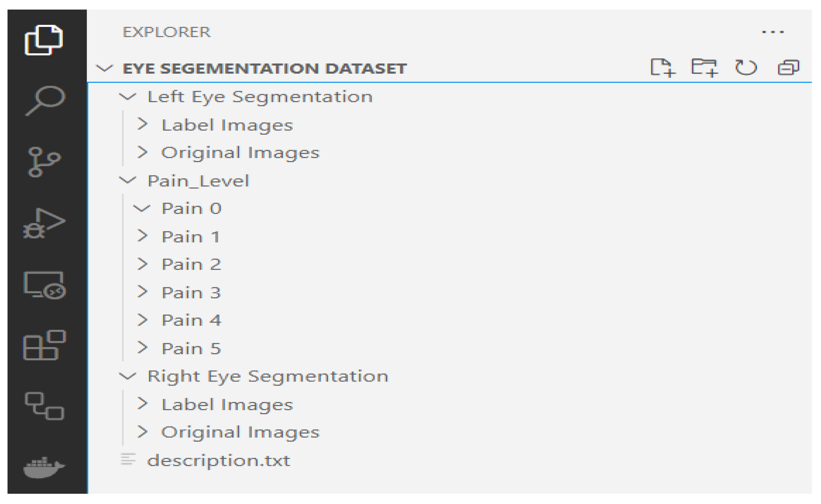Expand Label Images under Right Eye Segmentation
821x504 pixels.
click(227, 405)
